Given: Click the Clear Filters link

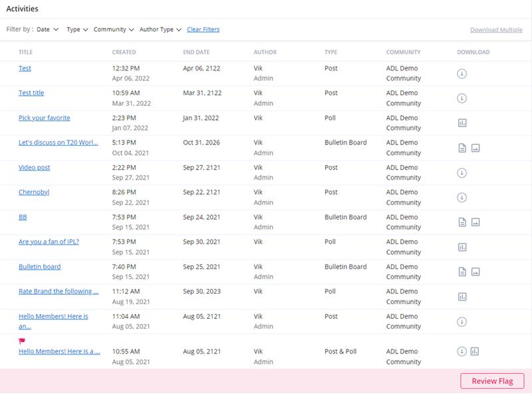Looking at the screenshot, I should point(203,29).
